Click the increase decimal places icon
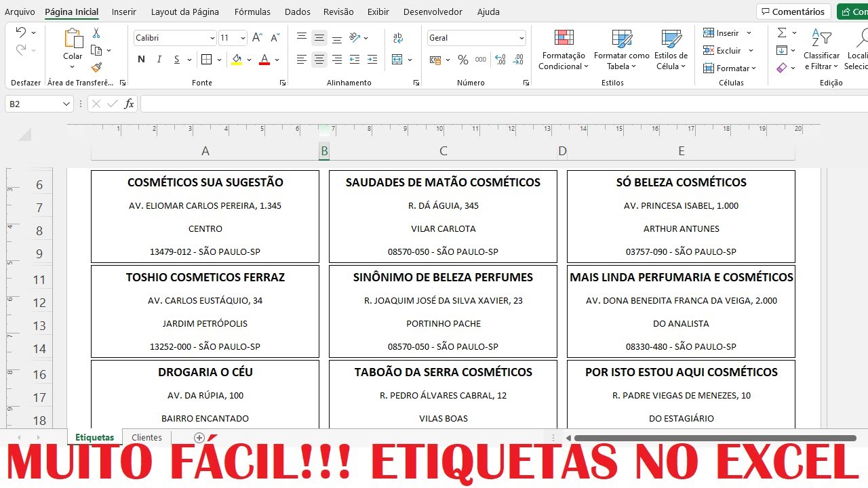 [x=500, y=60]
